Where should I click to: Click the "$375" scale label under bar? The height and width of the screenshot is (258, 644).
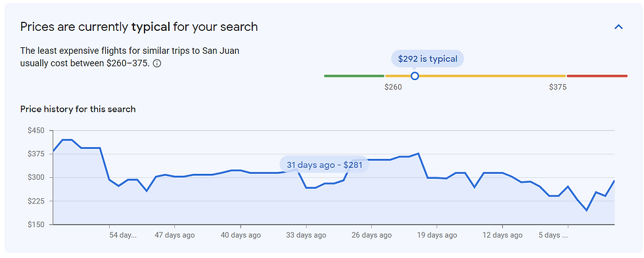558,87
